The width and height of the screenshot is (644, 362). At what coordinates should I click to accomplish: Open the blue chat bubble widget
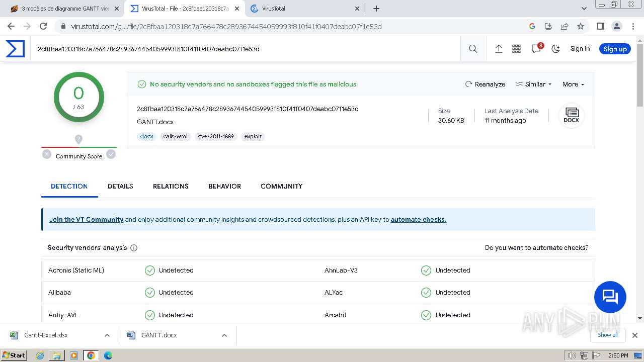pyautogui.click(x=610, y=297)
